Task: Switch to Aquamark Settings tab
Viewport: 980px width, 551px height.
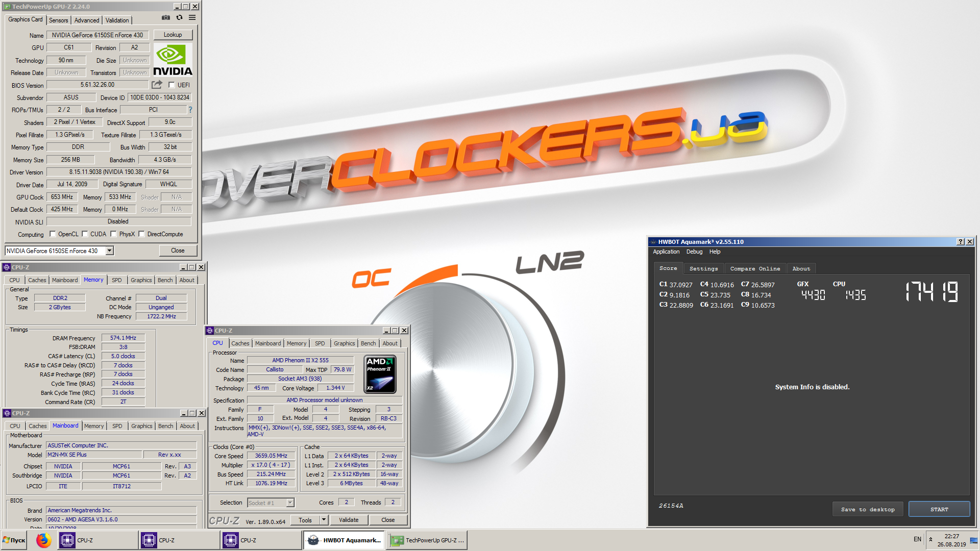Action: [703, 268]
